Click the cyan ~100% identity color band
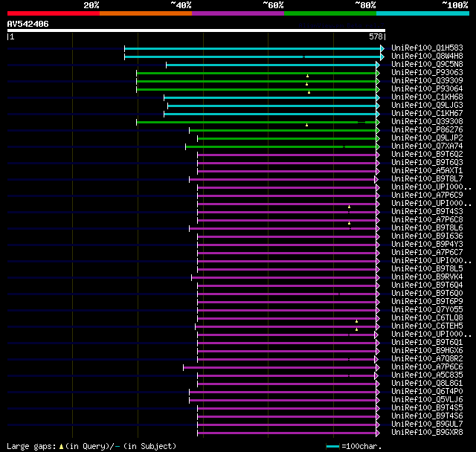476x452 pixels. (423, 13)
